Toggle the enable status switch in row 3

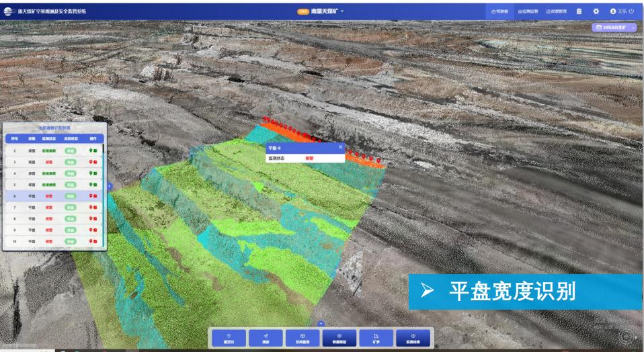[69, 163]
